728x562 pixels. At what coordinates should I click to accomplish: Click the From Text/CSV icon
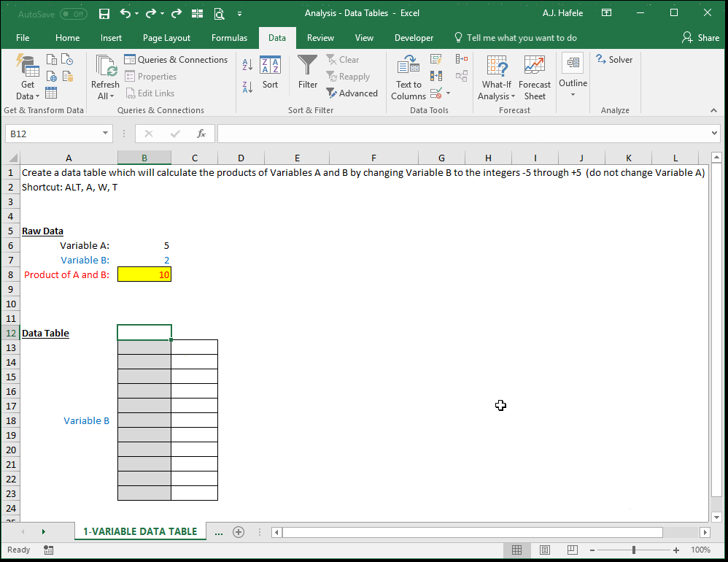coord(52,59)
